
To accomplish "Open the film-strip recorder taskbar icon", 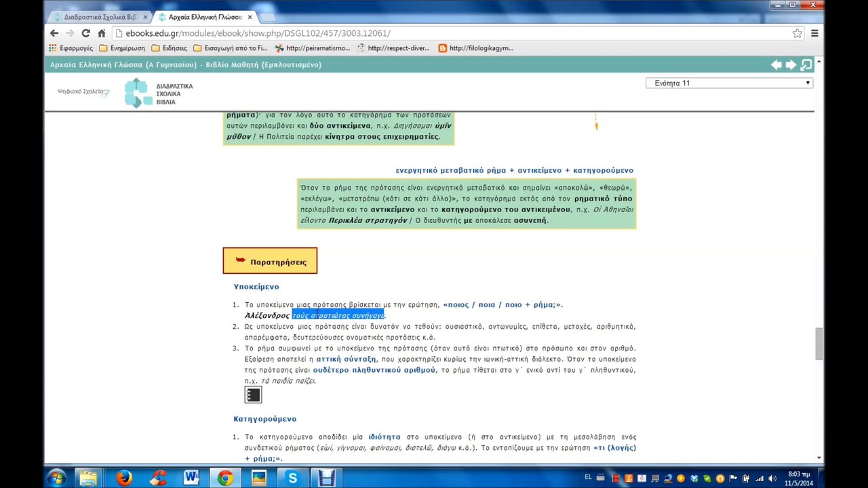I will click(326, 479).
